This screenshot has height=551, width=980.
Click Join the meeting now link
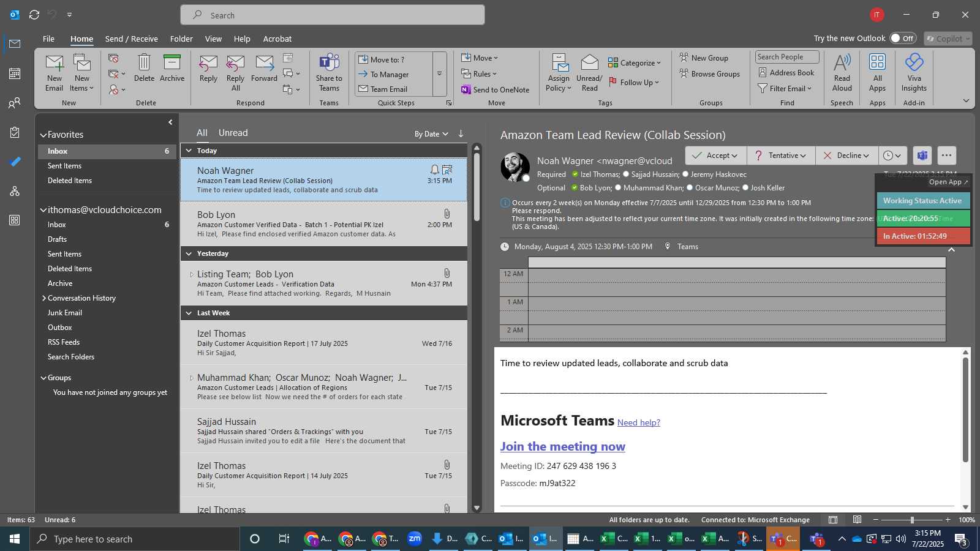point(563,446)
